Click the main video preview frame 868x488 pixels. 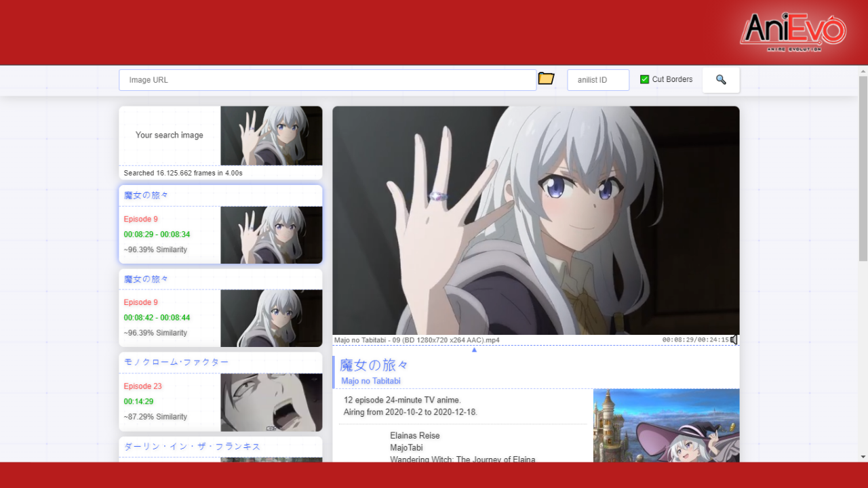tap(536, 220)
